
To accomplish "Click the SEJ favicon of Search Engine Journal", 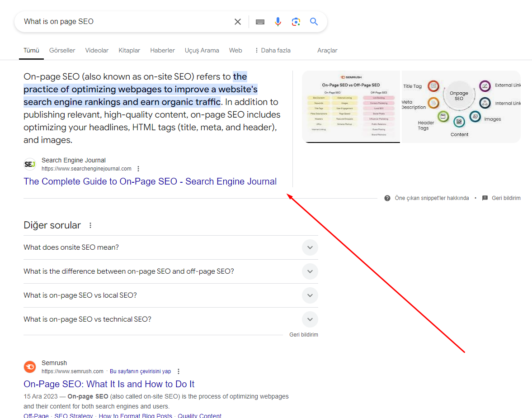I will tap(30, 164).
